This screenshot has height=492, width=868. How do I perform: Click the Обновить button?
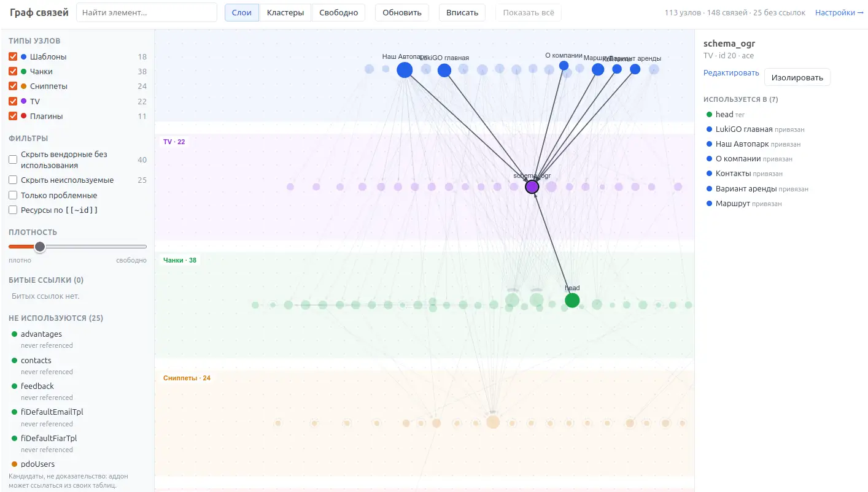(x=402, y=12)
